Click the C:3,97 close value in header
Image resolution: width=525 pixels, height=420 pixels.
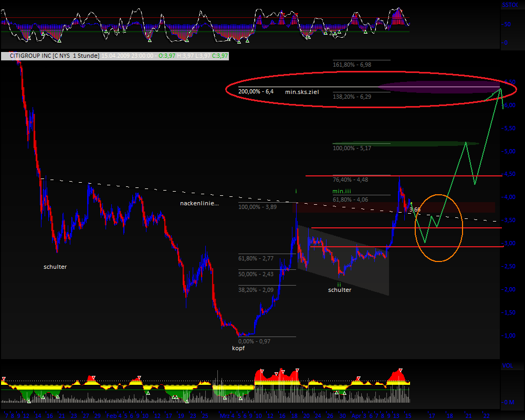point(219,56)
